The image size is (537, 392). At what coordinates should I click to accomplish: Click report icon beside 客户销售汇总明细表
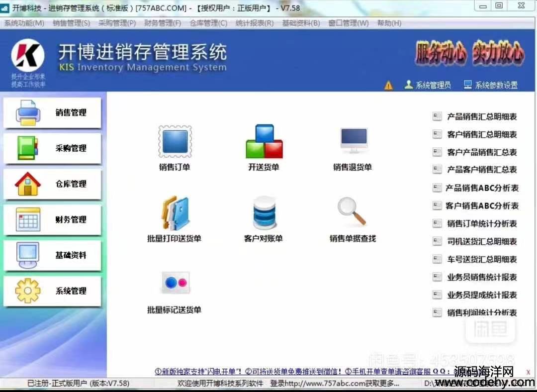coord(437,134)
